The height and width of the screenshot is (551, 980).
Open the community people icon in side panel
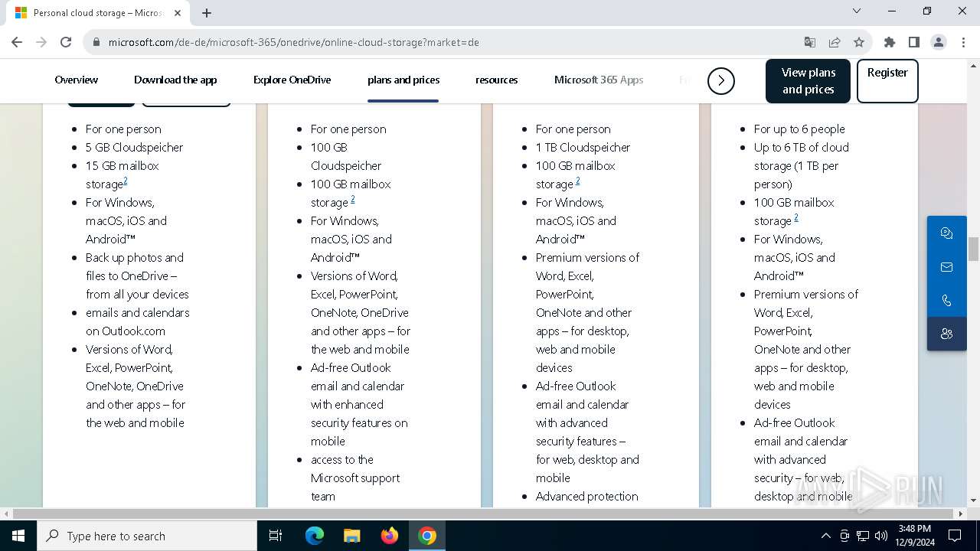[947, 334]
